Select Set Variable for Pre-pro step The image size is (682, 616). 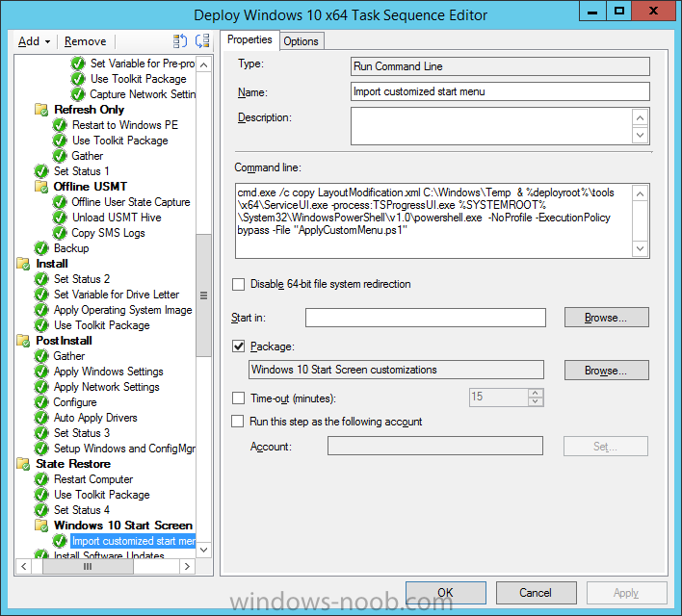tap(142, 64)
